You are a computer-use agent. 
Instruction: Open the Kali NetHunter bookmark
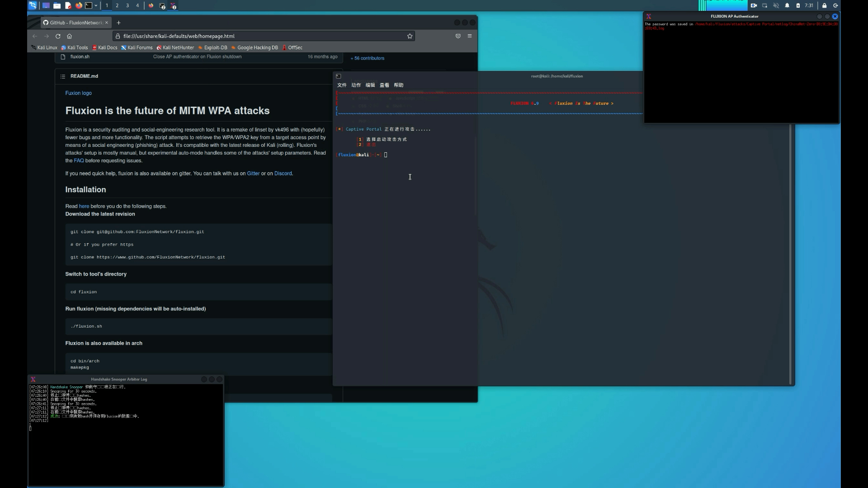coord(175,47)
